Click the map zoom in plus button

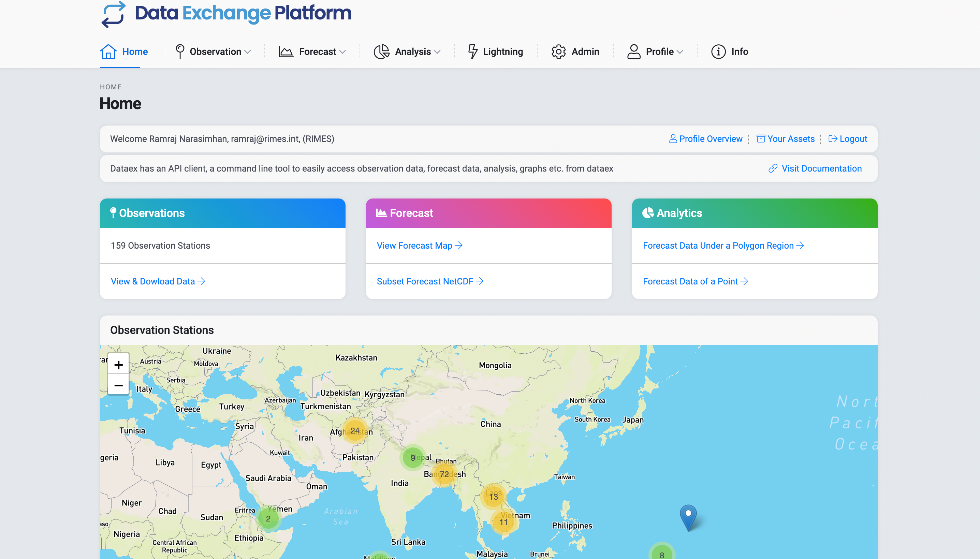pos(119,364)
